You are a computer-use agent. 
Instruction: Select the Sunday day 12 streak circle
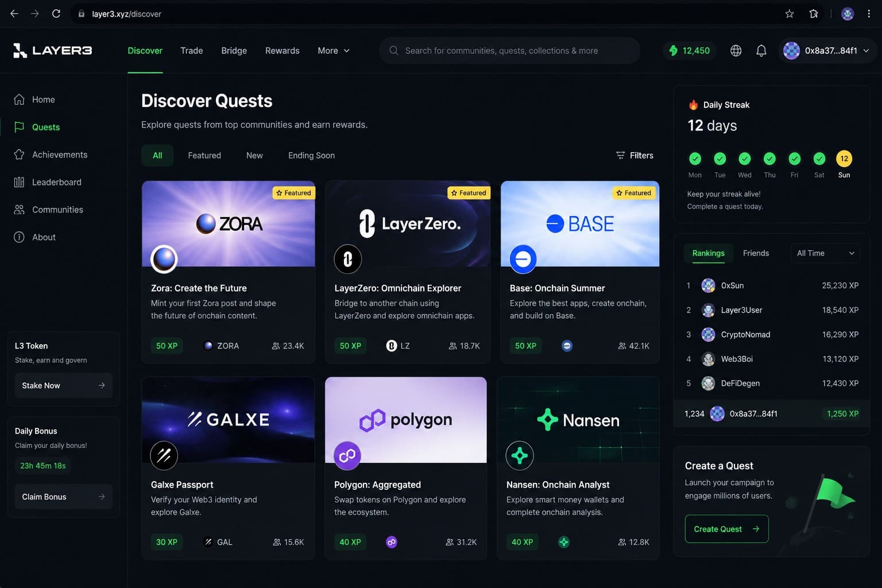pos(844,158)
